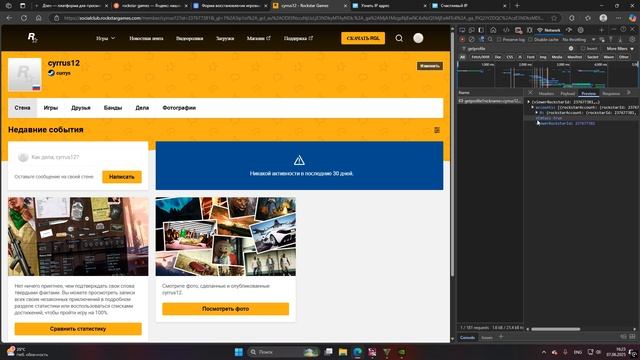Open the DevTools Sources bug icon
The image size is (640, 360).
[x=529, y=30]
